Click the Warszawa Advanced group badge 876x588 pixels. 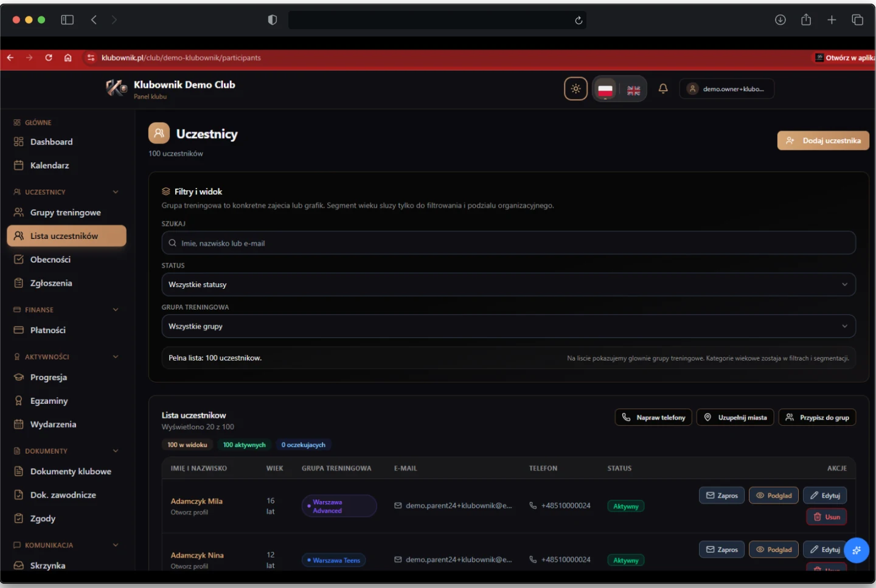339,506
